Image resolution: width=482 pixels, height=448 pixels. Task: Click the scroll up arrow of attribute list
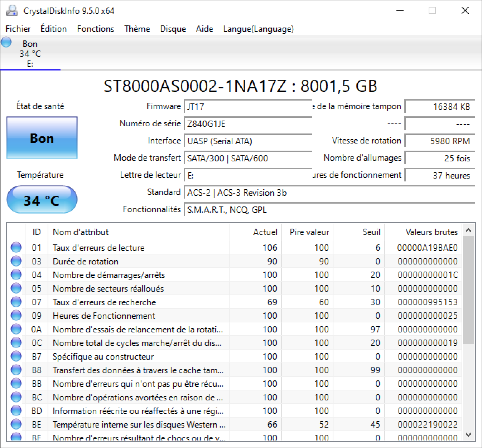(x=468, y=230)
